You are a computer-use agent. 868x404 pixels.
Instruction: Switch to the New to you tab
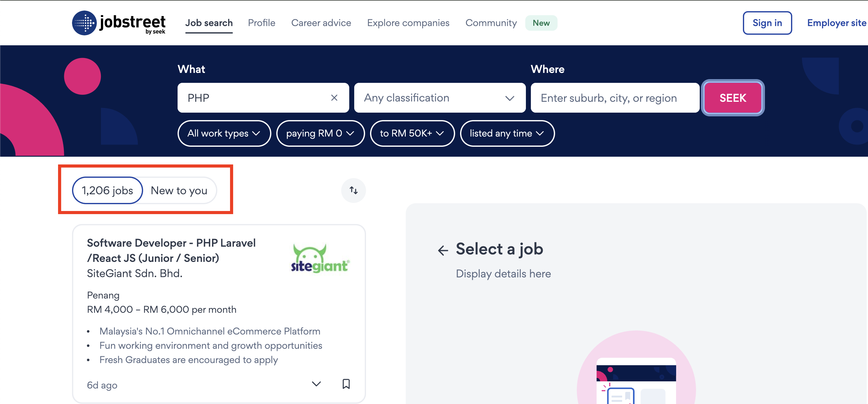coord(179,190)
